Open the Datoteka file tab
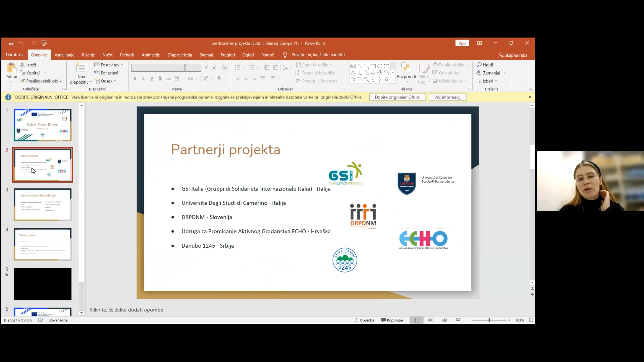Screen dimensions: 644x362 point(14,55)
